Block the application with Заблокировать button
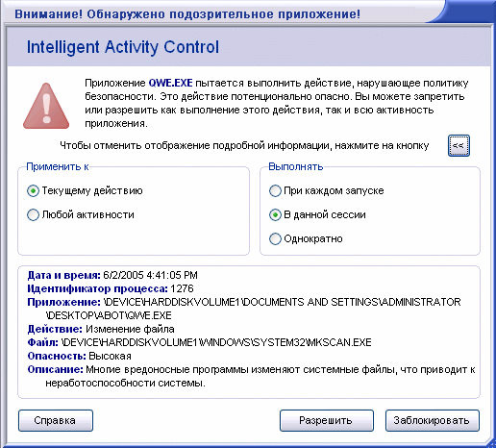496x448 pixels. [433, 420]
